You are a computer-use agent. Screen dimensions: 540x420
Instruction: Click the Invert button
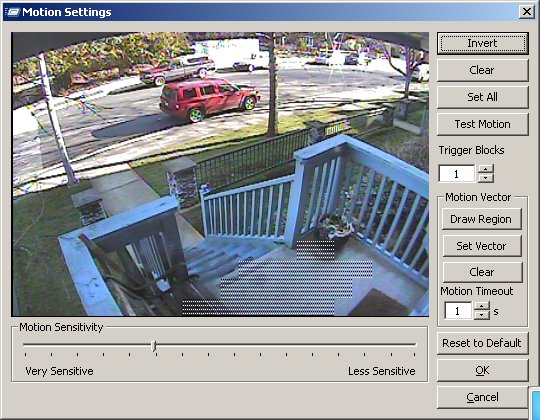(x=482, y=43)
